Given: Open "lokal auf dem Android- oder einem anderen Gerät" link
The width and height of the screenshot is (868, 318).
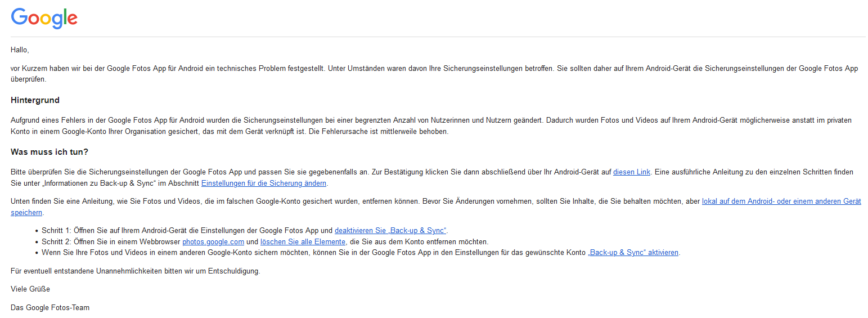Looking at the screenshot, I should click(781, 201).
